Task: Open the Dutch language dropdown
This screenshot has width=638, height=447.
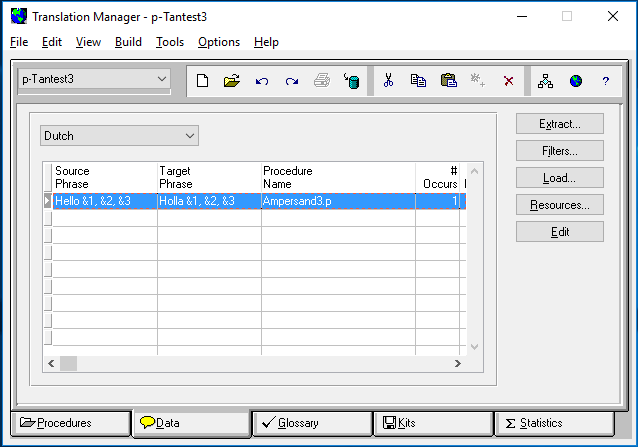Action: coord(190,135)
